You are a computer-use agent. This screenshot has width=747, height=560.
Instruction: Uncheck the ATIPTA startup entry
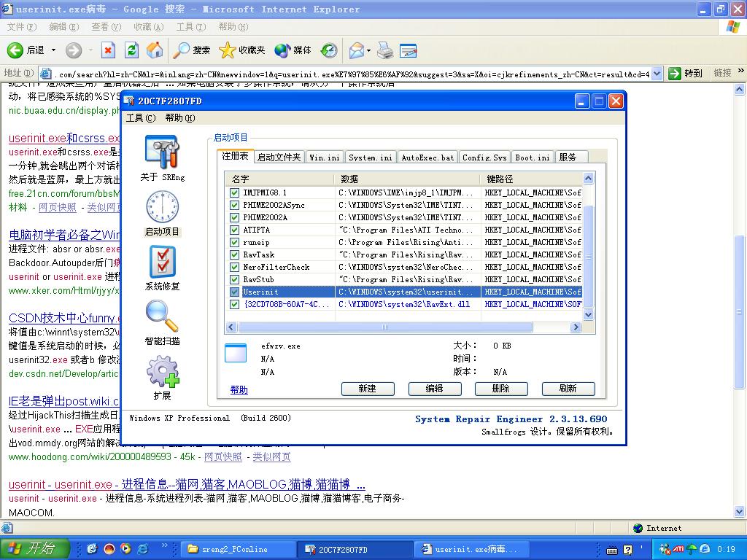tap(234, 230)
